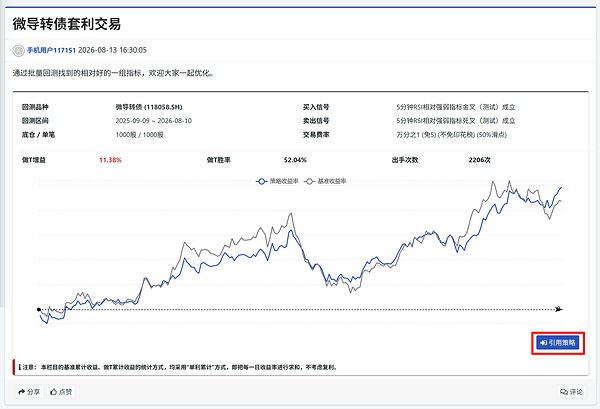This screenshot has width=600, height=409.
Task: Click the 卖出信号 label
Action: point(316,121)
